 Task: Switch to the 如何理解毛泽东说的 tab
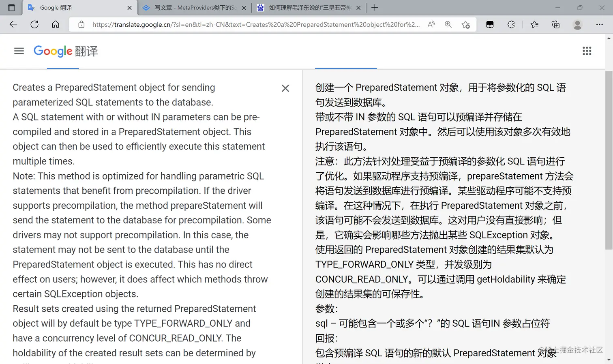(x=309, y=8)
